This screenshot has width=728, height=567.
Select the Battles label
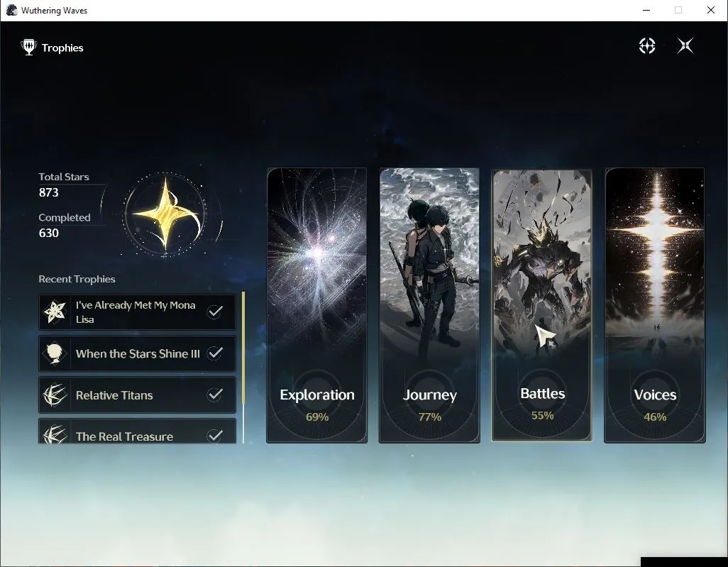(542, 393)
